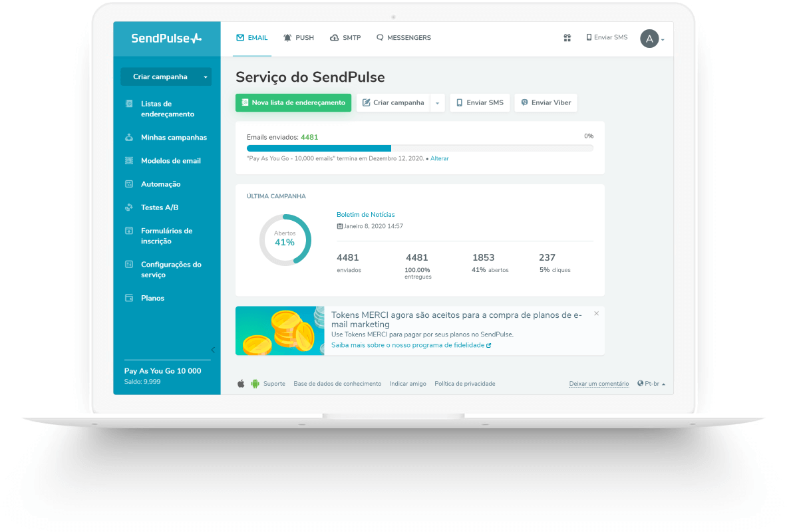The height and width of the screenshot is (532, 787).
Task: Open Política de privacidade
Action: tap(465, 384)
